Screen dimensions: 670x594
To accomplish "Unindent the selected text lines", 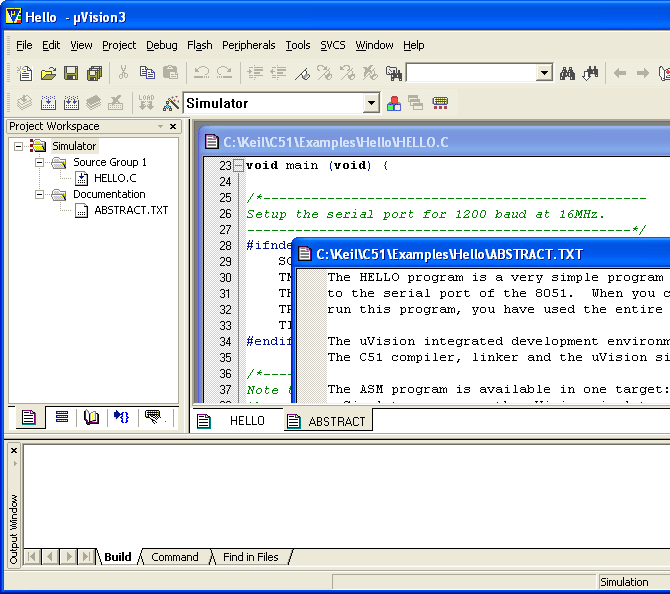I will click(x=278, y=73).
